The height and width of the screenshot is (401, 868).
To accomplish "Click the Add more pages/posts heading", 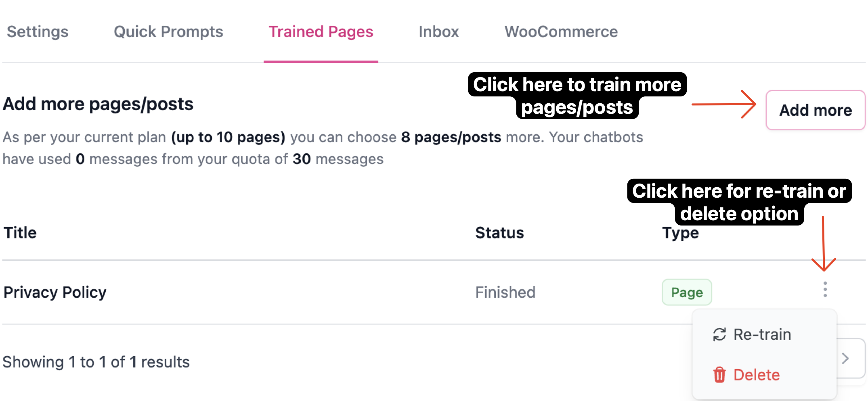I will point(98,104).
